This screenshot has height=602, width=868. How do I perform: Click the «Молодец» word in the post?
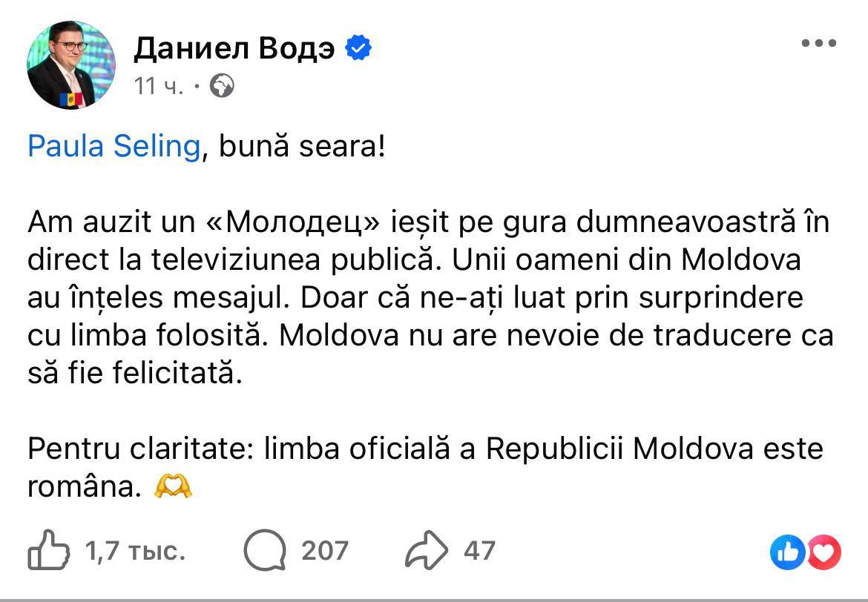point(286,222)
